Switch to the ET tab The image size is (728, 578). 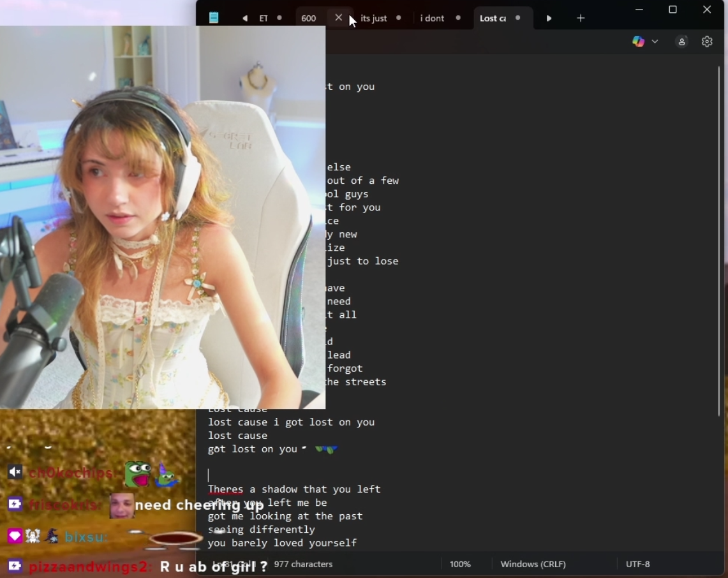coord(264,18)
